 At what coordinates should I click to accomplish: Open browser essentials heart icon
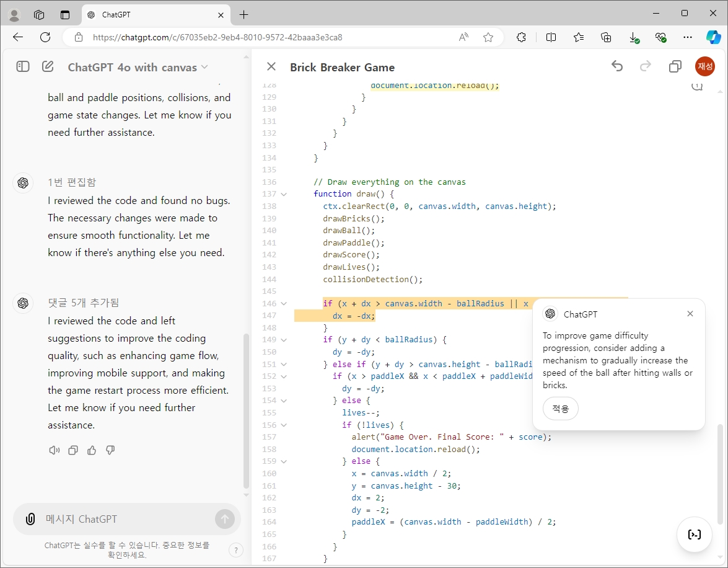click(660, 37)
